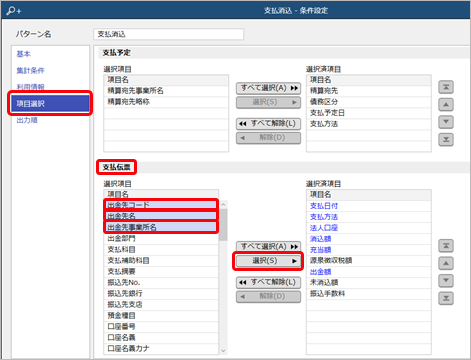
Task: Click すべて選択(A) in 支払予定
Action: pyautogui.click(x=268, y=88)
